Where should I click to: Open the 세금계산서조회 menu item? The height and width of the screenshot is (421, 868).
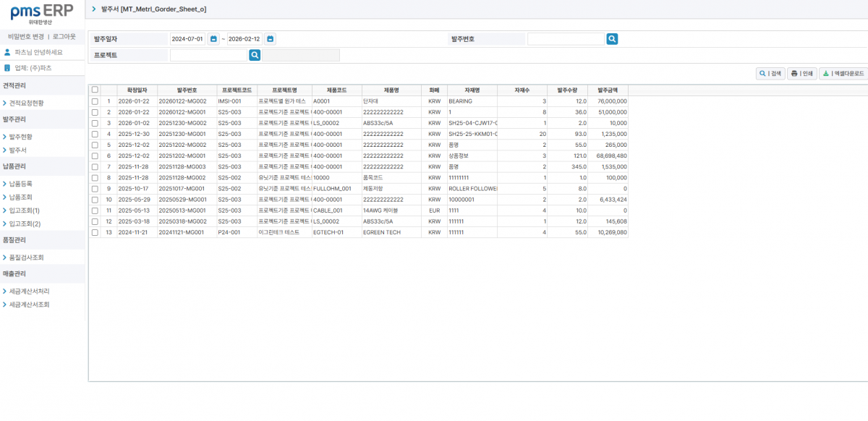point(29,305)
